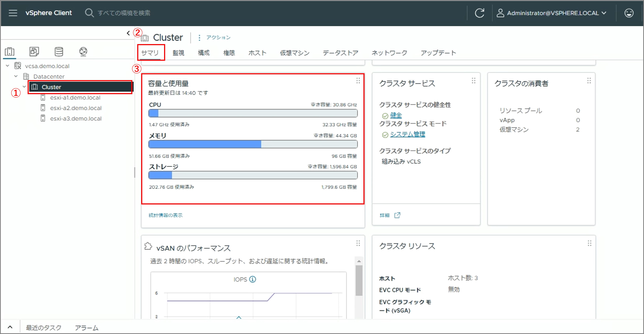644x334 pixels.
Task: Click the external link icon beside 詳細
Action: coord(397,215)
